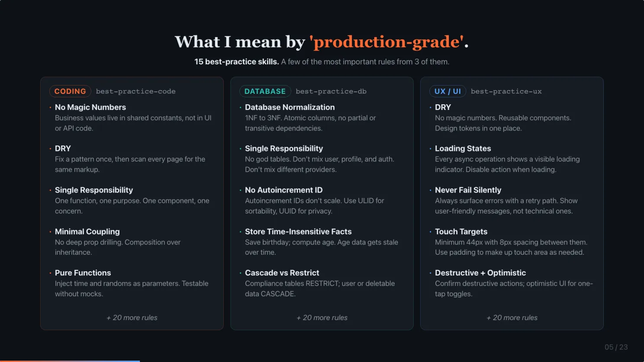Click the DATABASE category badge

tap(265, 91)
